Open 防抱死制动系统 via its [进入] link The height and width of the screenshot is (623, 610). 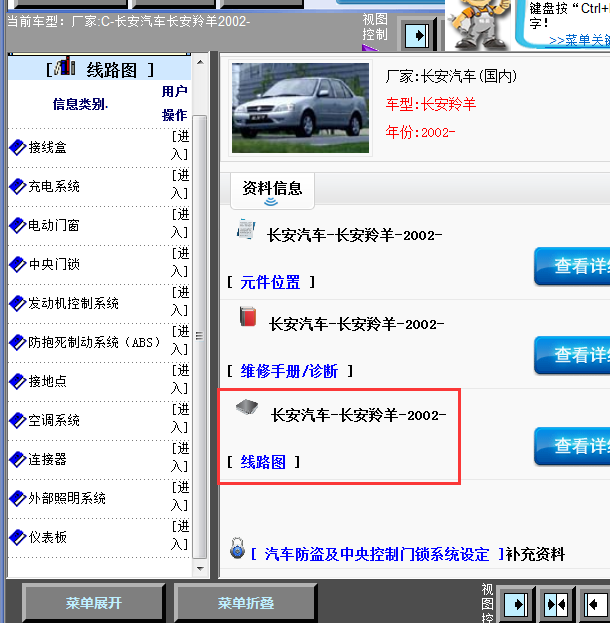(x=180, y=340)
